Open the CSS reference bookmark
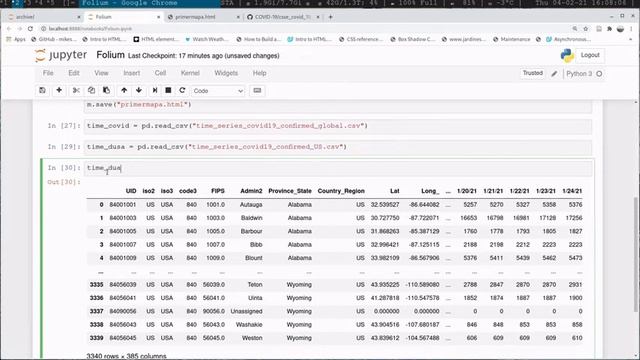This screenshot has width=640, height=360. [x=362, y=40]
